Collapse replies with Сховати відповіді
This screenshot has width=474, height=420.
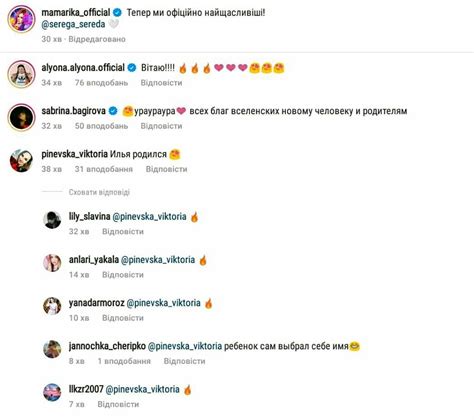pyautogui.click(x=99, y=192)
